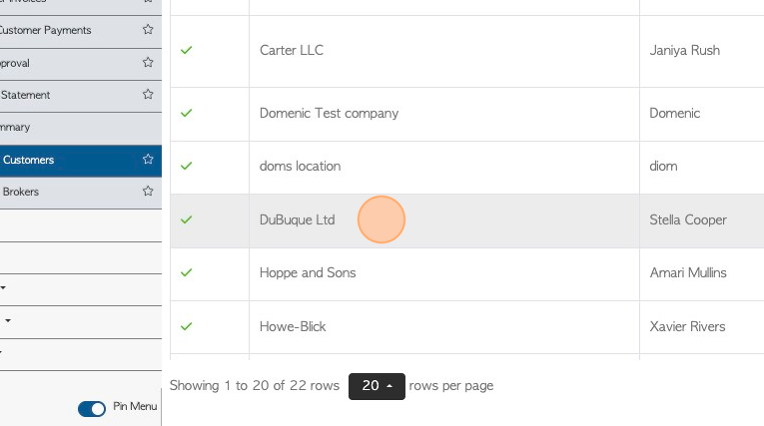Click green checkmark in Howe-Blick row

(186, 326)
